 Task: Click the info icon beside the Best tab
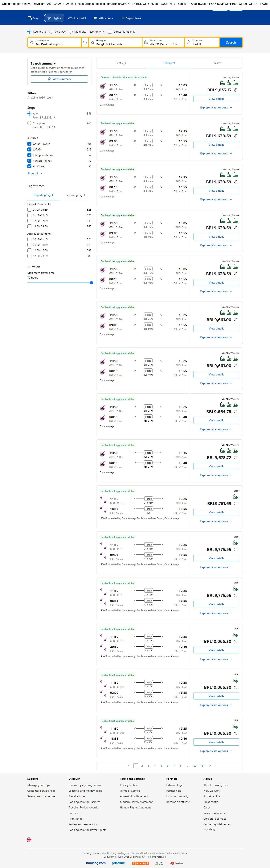point(124,63)
